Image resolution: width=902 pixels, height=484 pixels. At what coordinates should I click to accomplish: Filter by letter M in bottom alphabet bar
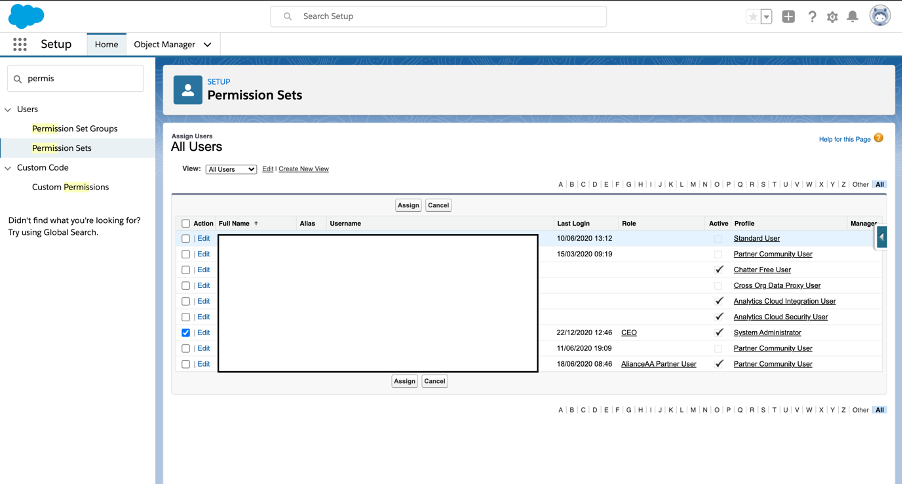[693, 410]
